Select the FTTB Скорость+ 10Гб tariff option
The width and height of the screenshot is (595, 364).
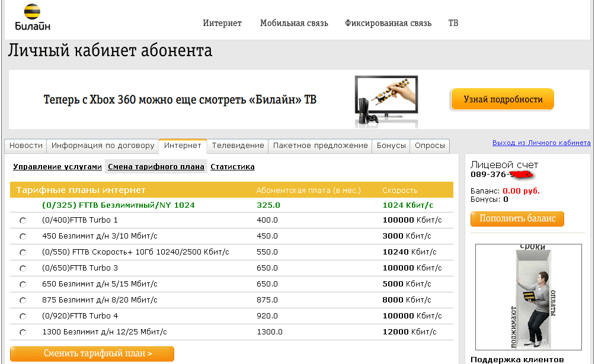pyautogui.click(x=23, y=253)
